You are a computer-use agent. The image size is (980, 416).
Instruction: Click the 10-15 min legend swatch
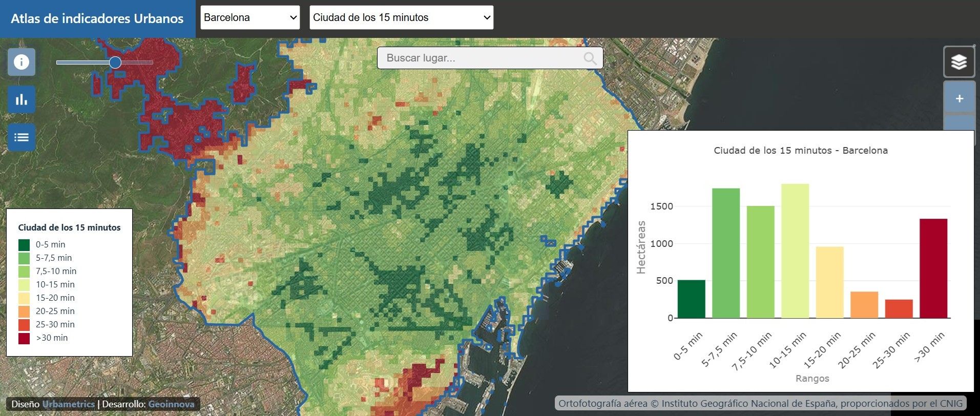pos(24,284)
